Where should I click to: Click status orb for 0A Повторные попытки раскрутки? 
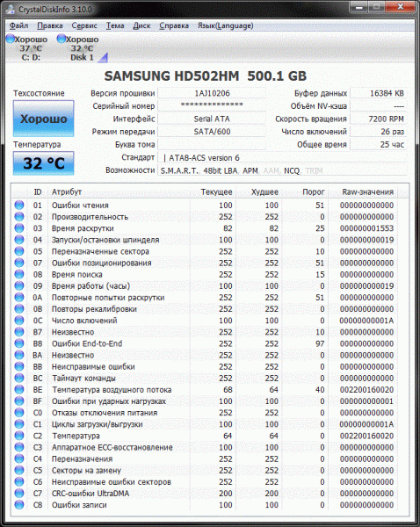click(19, 298)
